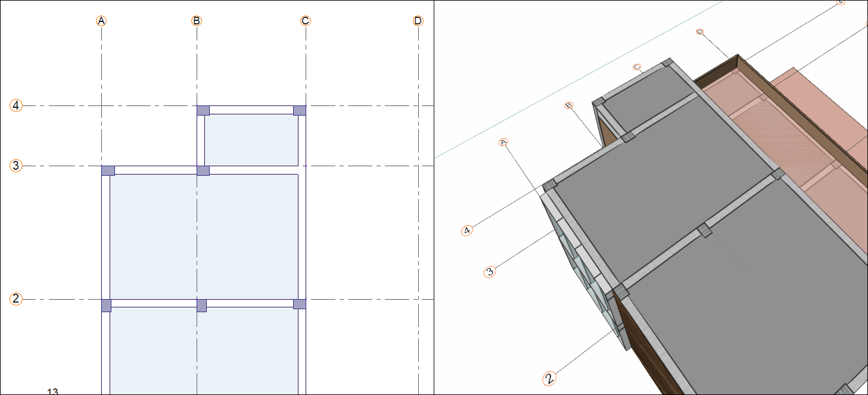Click the number 13 label in plan view

click(x=52, y=391)
